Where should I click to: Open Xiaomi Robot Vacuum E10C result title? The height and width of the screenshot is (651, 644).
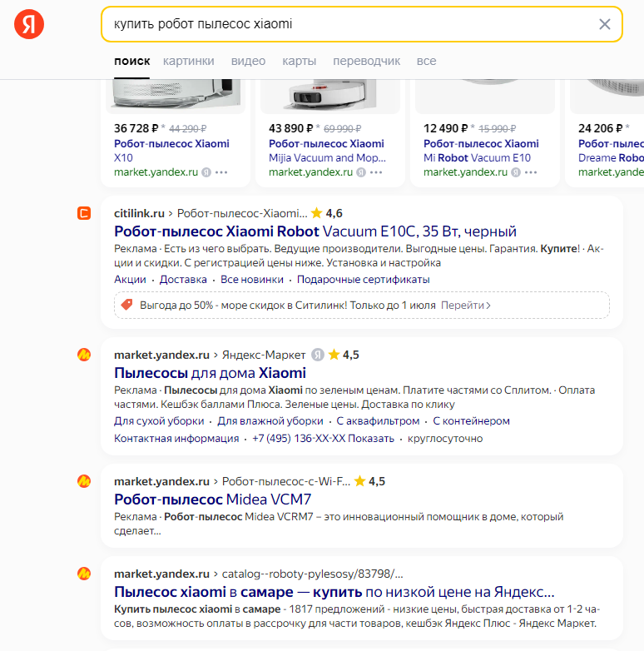(x=315, y=231)
